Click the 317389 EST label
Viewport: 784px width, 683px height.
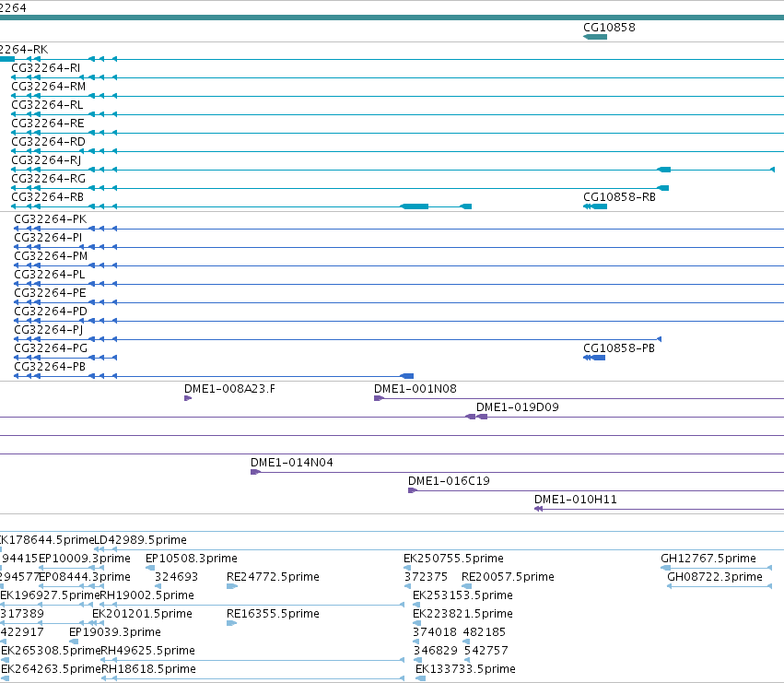pos(22,615)
